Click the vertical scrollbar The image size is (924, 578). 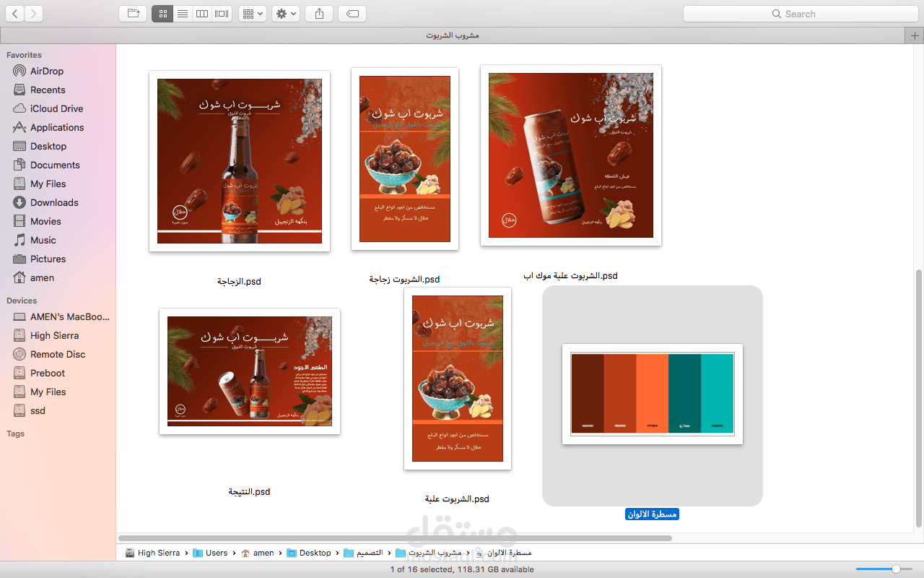[919, 398]
